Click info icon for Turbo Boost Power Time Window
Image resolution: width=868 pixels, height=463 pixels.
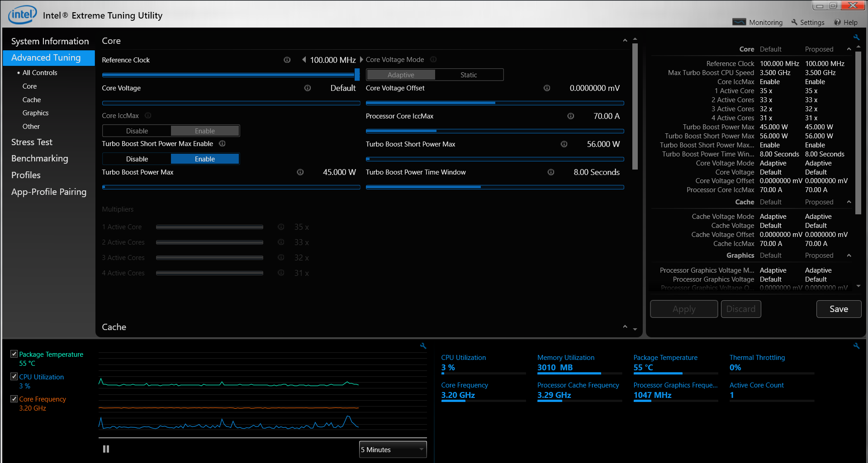pyautogui.click(x=551, y=172)
